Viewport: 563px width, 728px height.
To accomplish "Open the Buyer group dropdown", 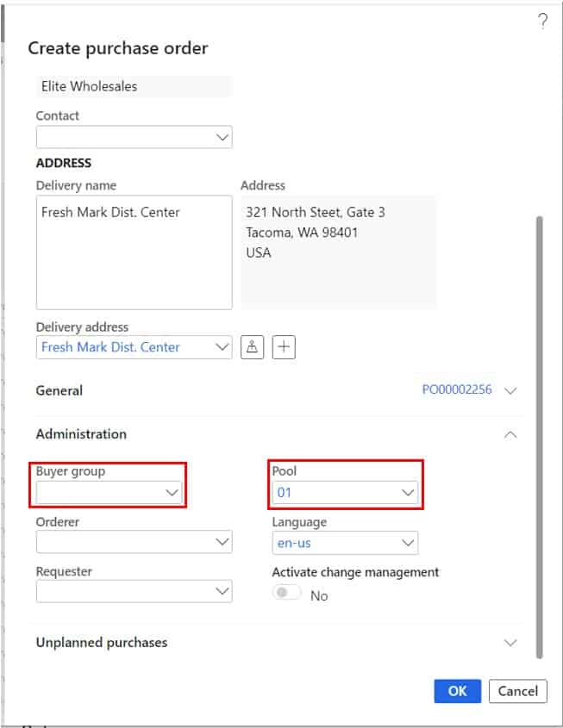I will tap(171, 491).
